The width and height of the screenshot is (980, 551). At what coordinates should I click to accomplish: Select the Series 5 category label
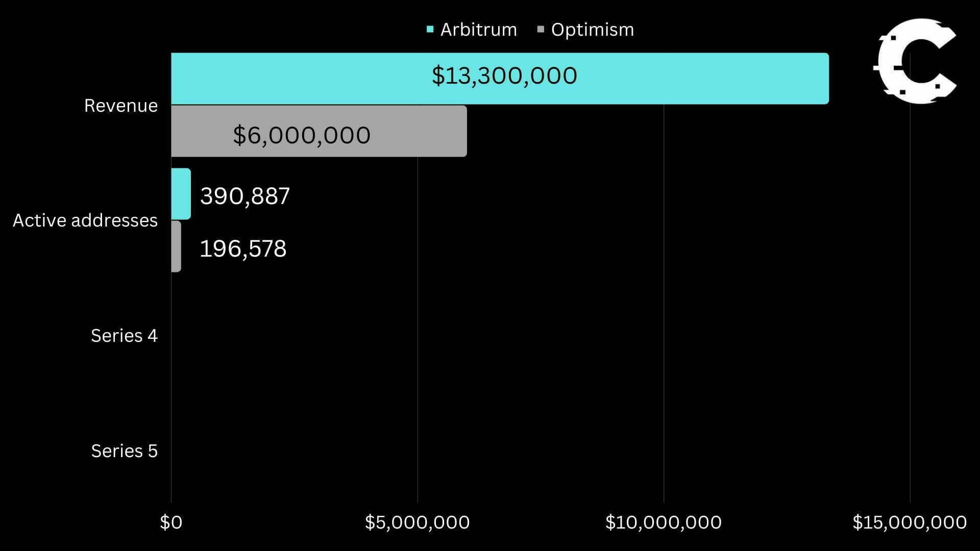(124, 451)
